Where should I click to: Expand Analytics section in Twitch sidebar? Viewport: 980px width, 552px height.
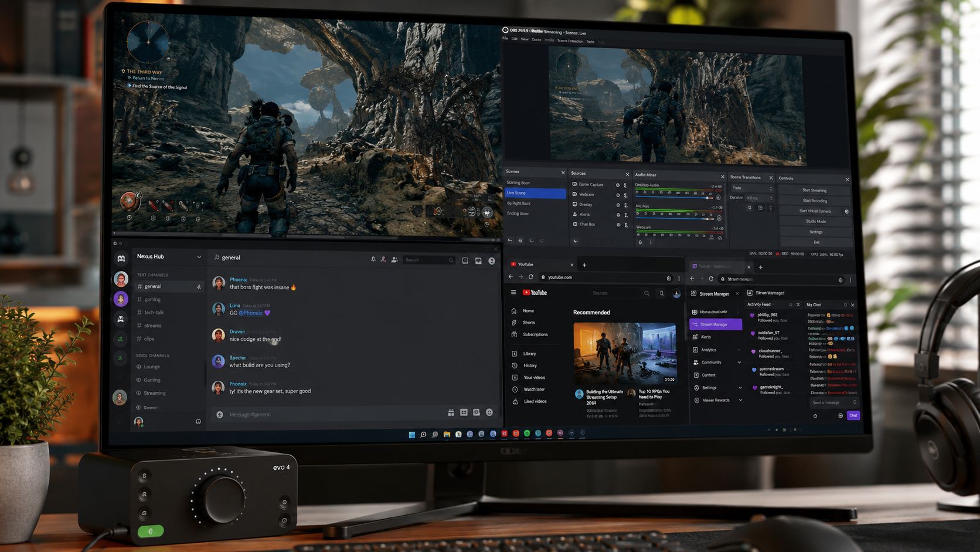(x=739, y=350)
